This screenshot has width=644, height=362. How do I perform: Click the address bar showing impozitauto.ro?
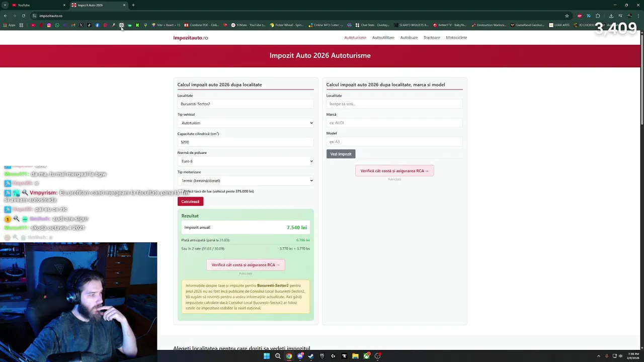297,16
